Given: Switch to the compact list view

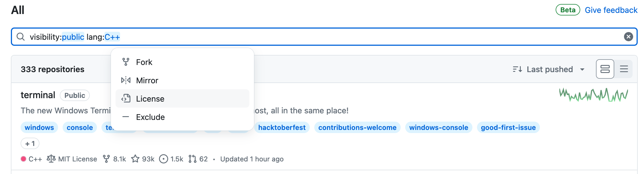Looking at the screenshot, I should coord(624,69).
